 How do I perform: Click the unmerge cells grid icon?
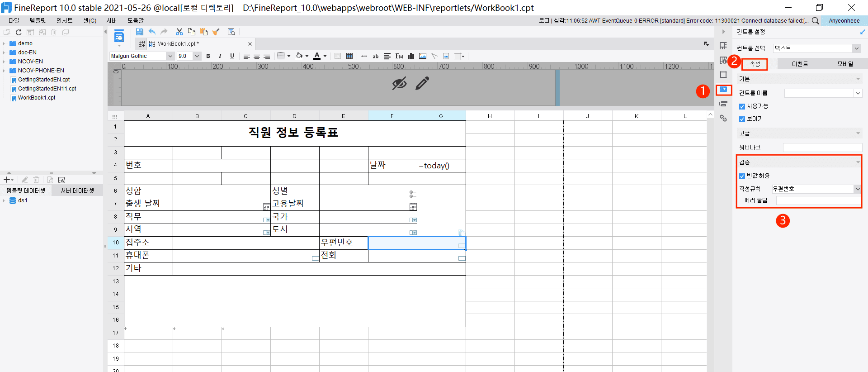(x=349, y=56)
